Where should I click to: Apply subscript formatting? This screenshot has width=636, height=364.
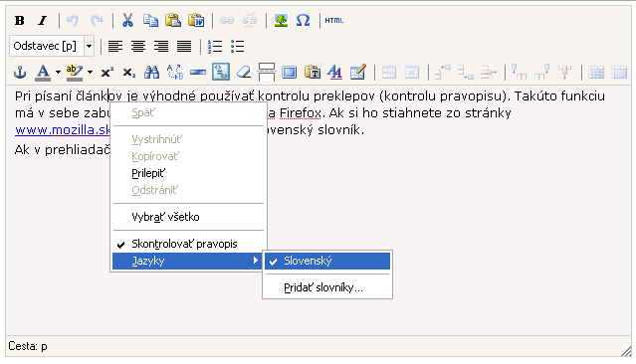coord(129,73)
